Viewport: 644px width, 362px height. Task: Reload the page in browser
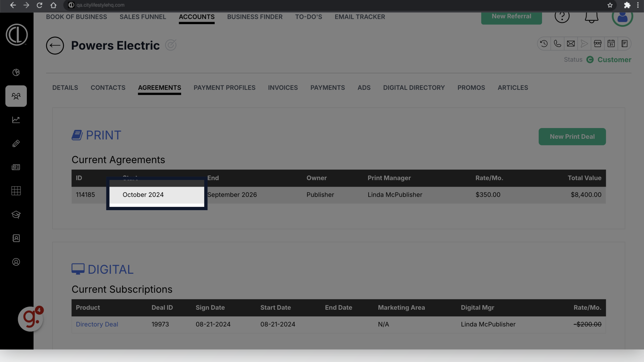pyautogui.click(x=40, y=5)
